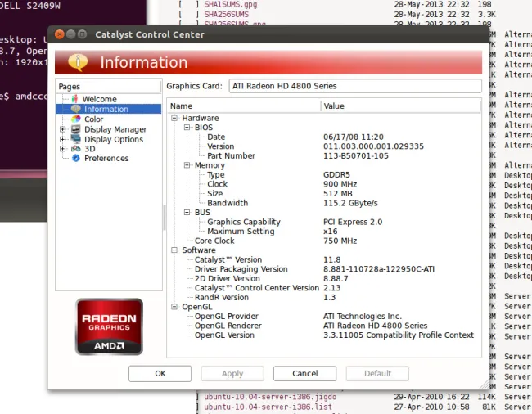The height and width of the screenshot is (414, 532).
Task: Click the 8.881-110728a-122950C-ATI value
Action: 379,269
